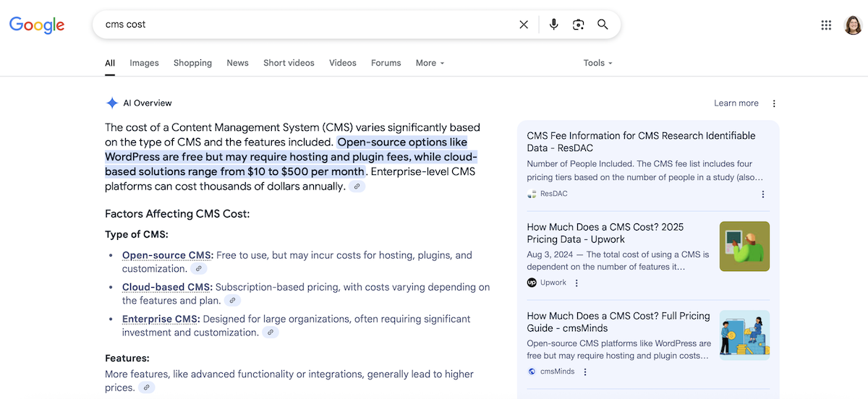Switch to the Short videos tab
This screenshot has width=868, height=399.
coord(289,63)
